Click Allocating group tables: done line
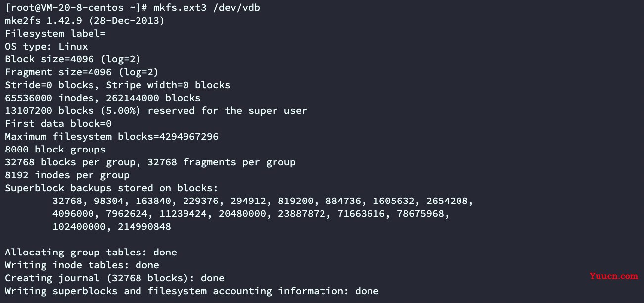The height and width of the screenshot is (303, 644). 91,252
